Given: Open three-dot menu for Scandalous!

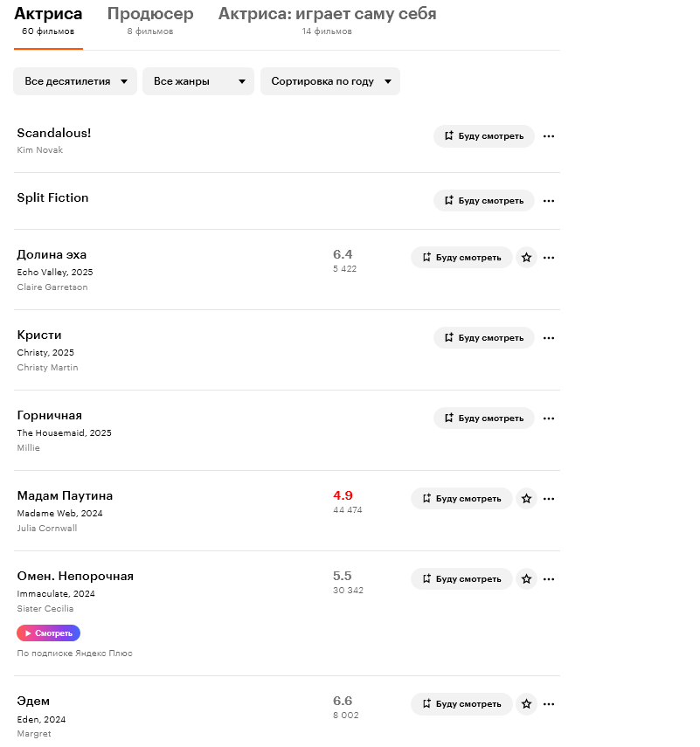Looking at the screenshot, I should coord(549,136).
